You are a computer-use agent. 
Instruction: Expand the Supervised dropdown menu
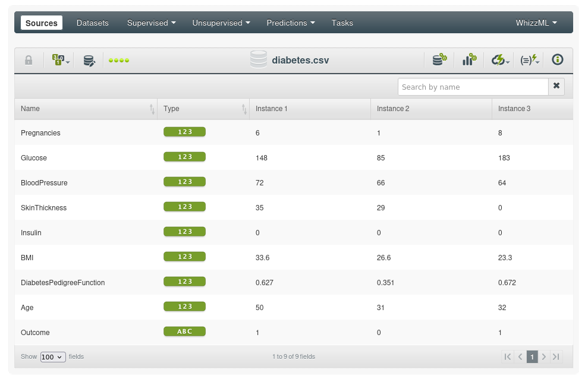tap(151, 23)
